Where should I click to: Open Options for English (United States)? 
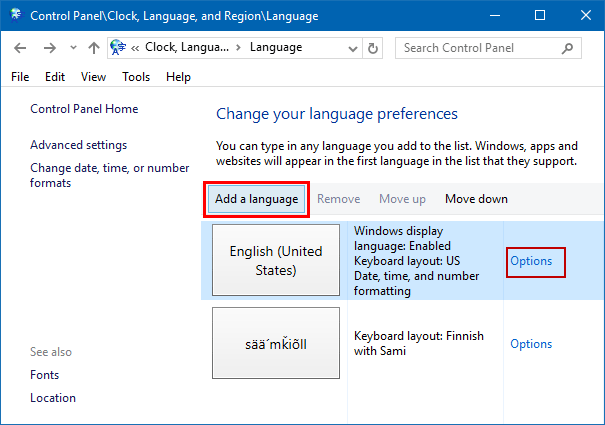(x=531, y=261)
